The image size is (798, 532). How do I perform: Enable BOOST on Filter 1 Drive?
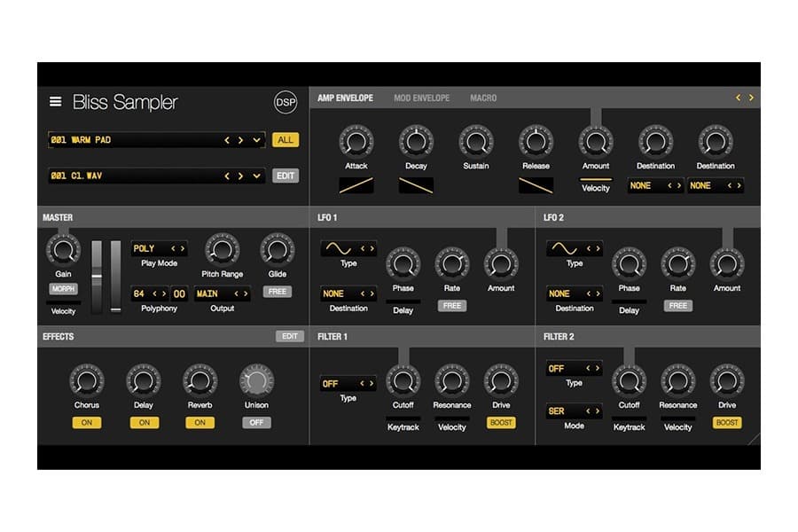[x=500, y=424]
